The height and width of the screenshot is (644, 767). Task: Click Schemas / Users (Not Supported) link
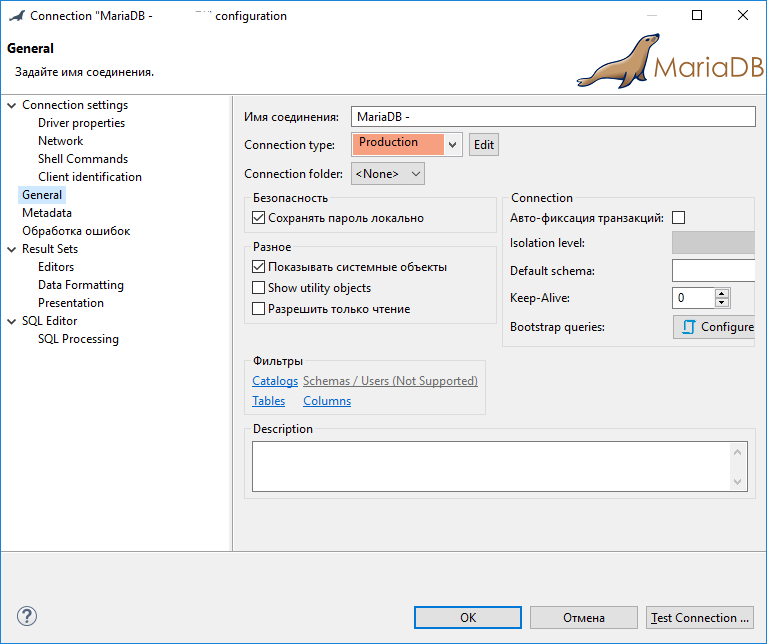(x=390, y=380)
